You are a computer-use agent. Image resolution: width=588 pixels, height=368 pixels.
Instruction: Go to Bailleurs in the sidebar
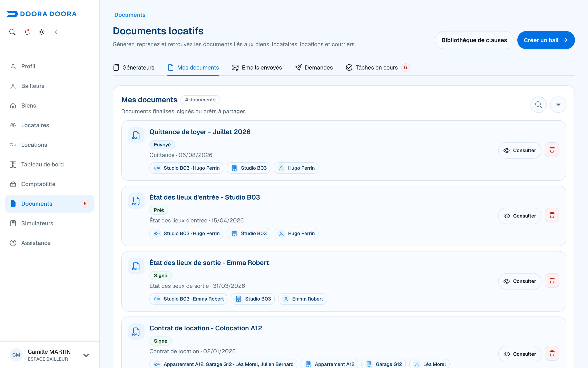tap(50, 86)
